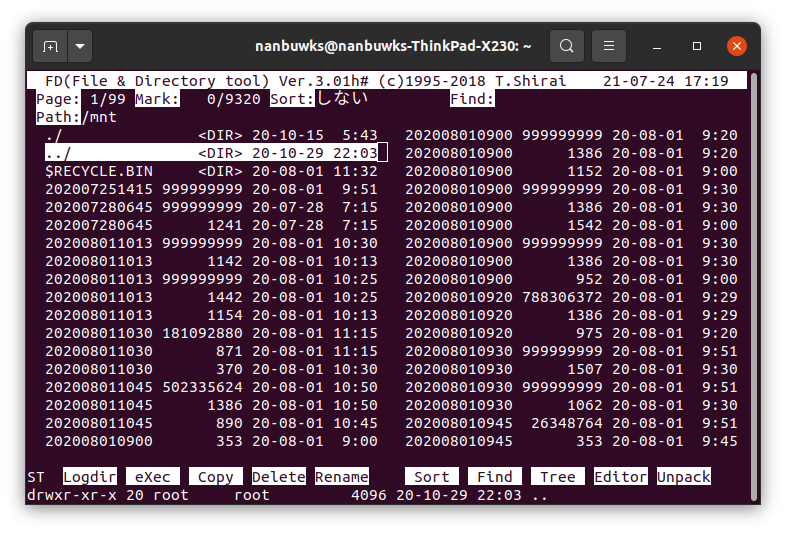Select 202008010945 with size 26348764
Image resolution: width=786 pixels, height=533 pixels.
pos(571,423)
